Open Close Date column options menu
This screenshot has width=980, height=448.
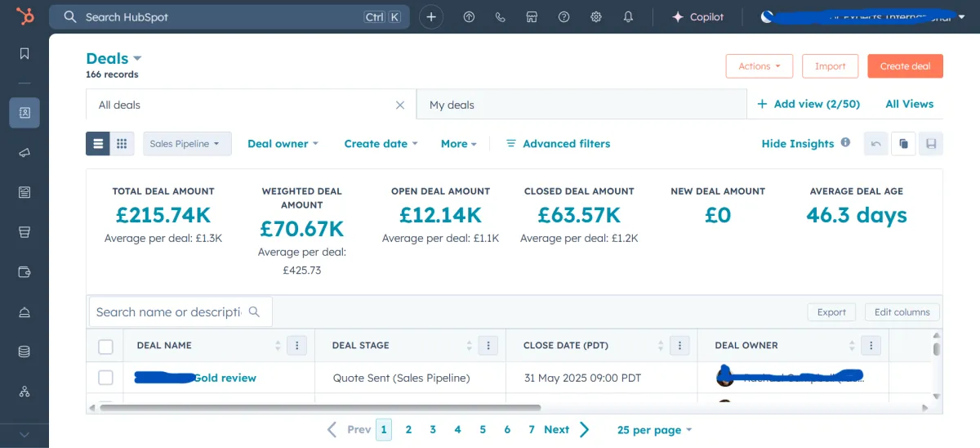click(679, 346)
